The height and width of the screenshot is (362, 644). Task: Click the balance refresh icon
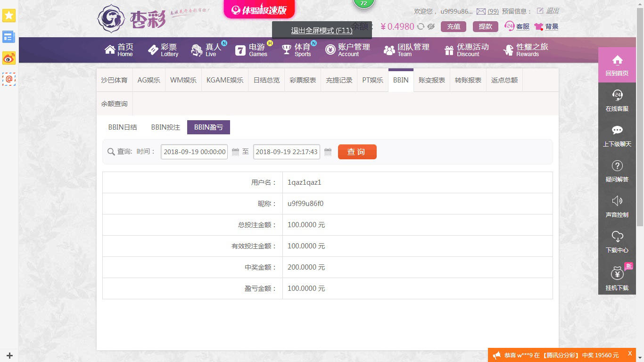(421, 27)
